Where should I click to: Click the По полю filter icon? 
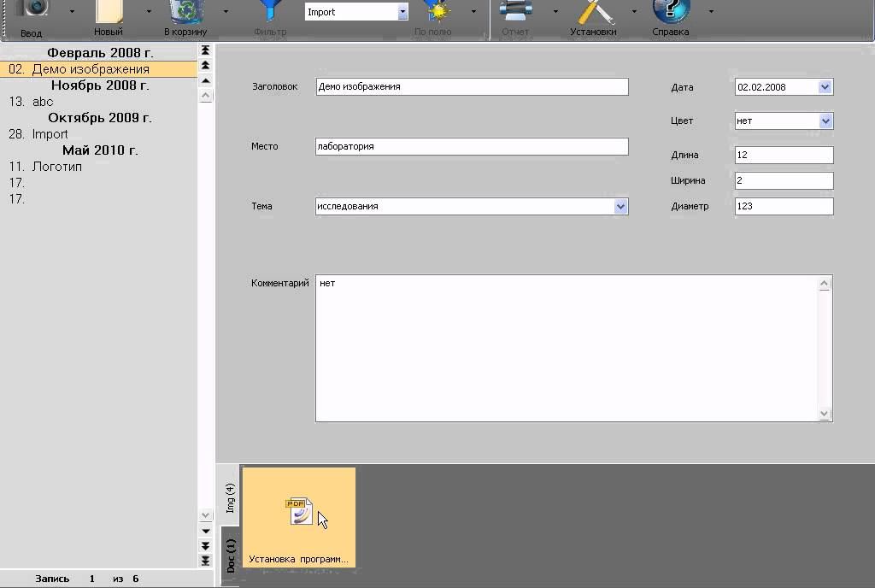pos(436,12)
